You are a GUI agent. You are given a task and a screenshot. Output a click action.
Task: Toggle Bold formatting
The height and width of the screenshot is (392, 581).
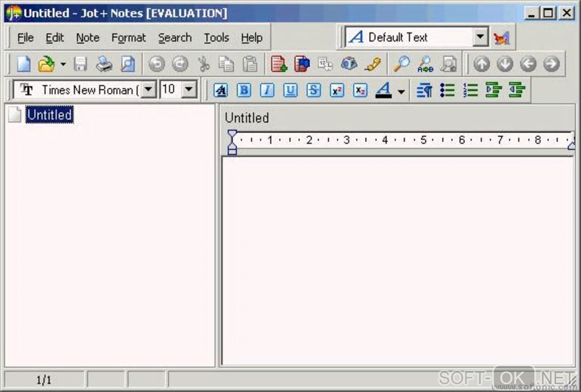(244, 90)
